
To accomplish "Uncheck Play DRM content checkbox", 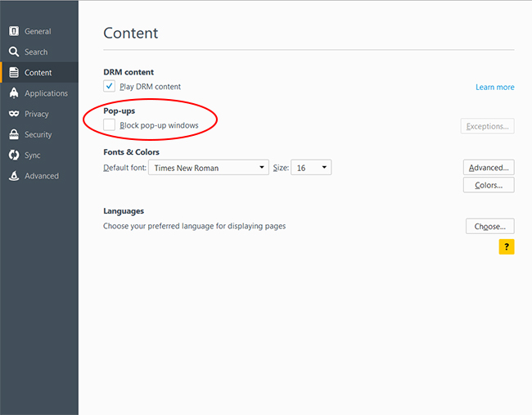I will coord(109,86).
